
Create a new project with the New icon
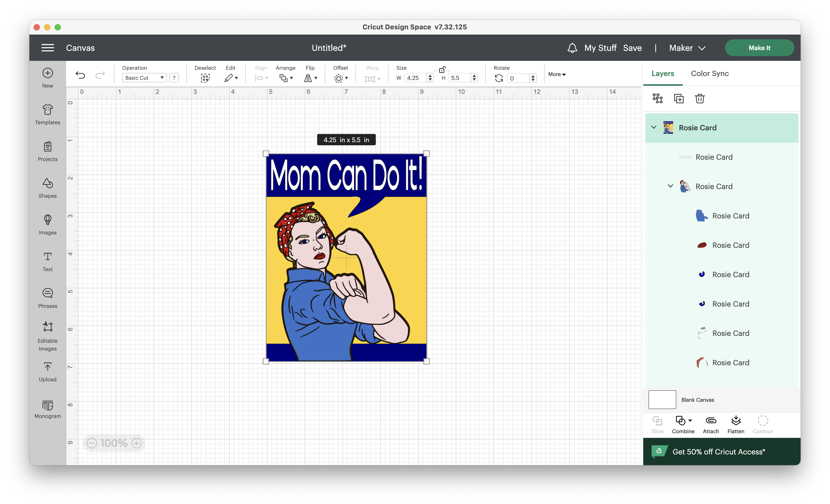[x=47, y=77]
